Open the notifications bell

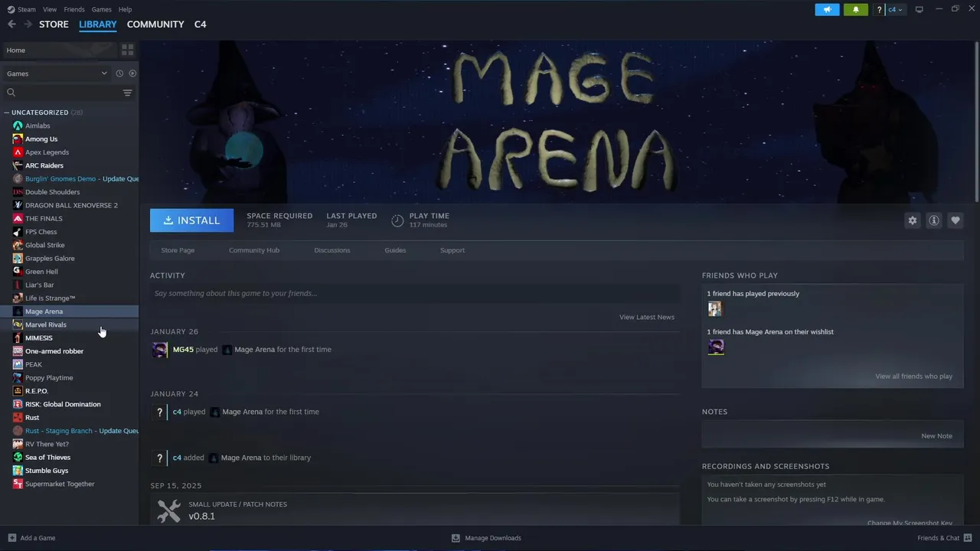point(855,9)
